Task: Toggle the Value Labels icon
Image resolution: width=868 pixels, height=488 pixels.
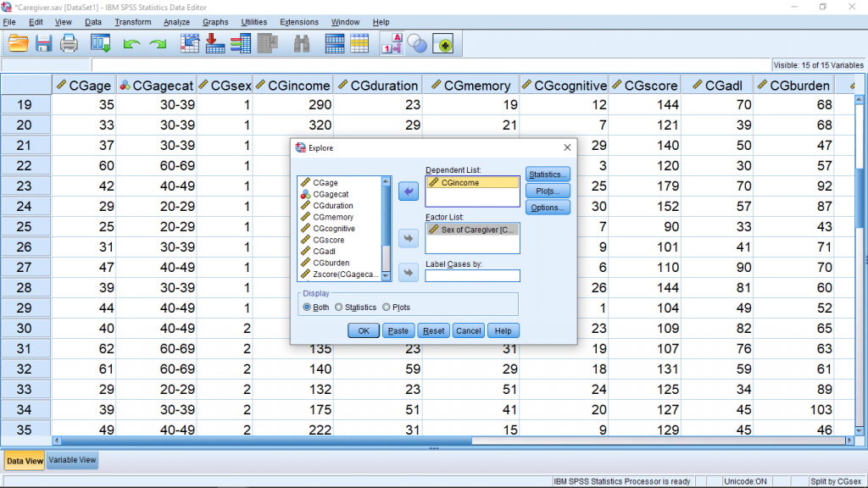Action: pos(390,44)
